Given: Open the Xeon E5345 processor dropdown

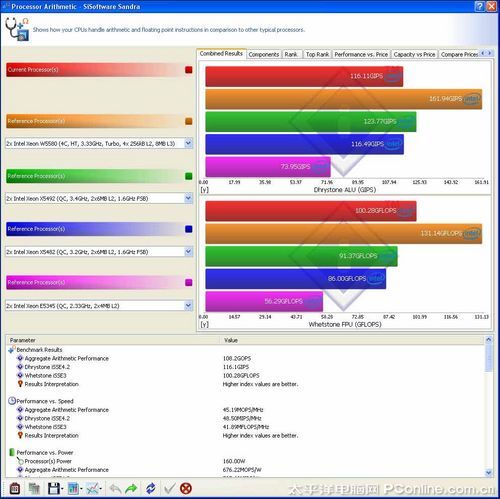Looking at the screenshot, I should click(x=188, y=306).
